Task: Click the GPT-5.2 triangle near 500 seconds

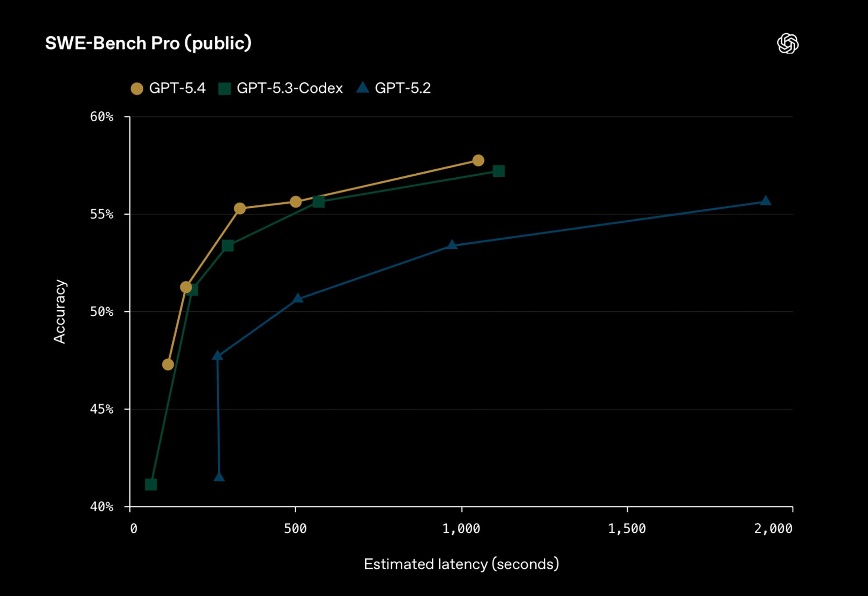Action: [x=297, y=298]
